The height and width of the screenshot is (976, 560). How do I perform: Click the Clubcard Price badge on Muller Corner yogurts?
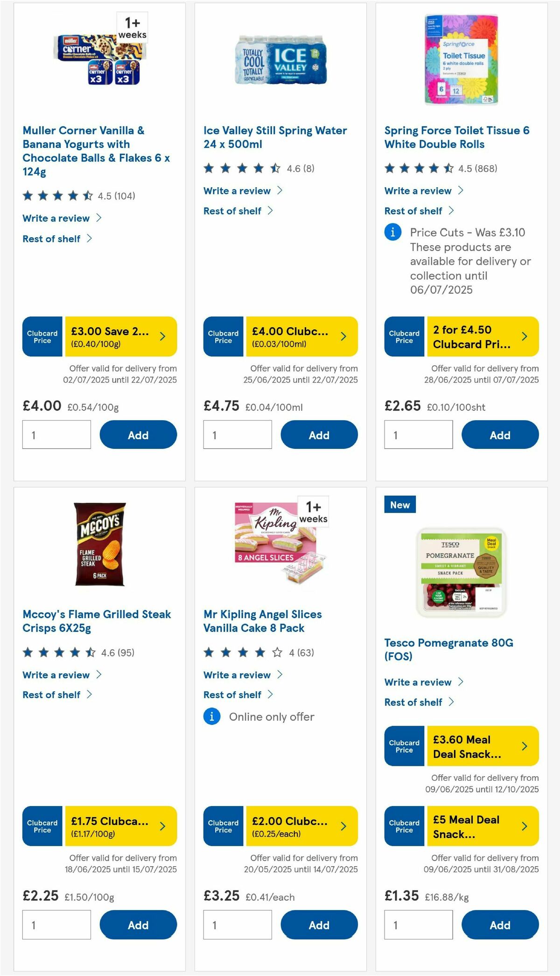(x=42, y=336)
